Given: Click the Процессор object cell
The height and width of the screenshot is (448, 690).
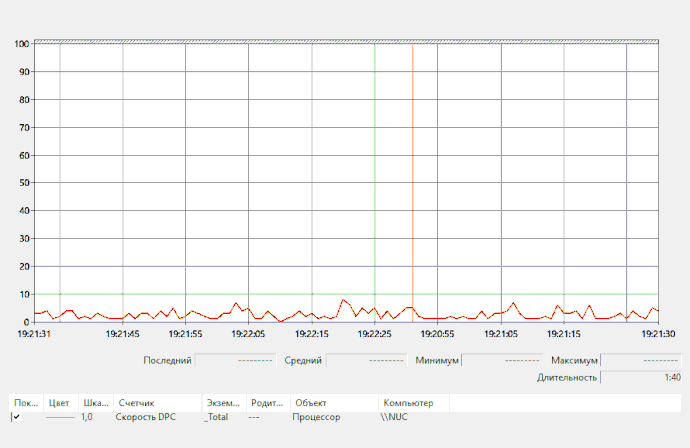Looking at the screenshot, I should pyautogui.click(x=316, y=417).
